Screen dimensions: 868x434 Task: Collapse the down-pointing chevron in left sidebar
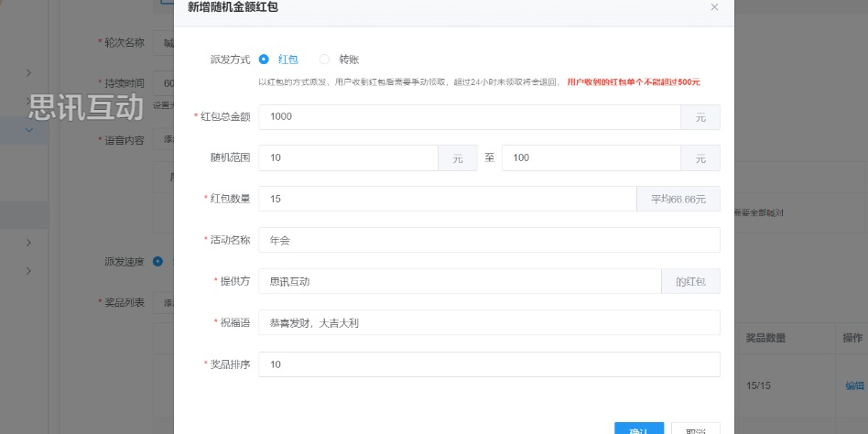(x=29, y=130)
